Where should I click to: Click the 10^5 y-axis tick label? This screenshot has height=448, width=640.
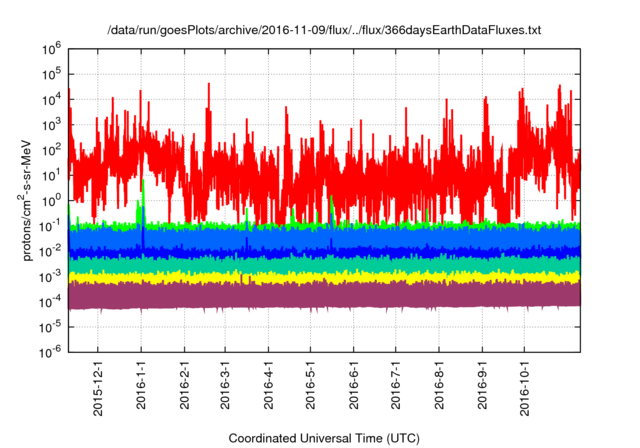[51, 75]
